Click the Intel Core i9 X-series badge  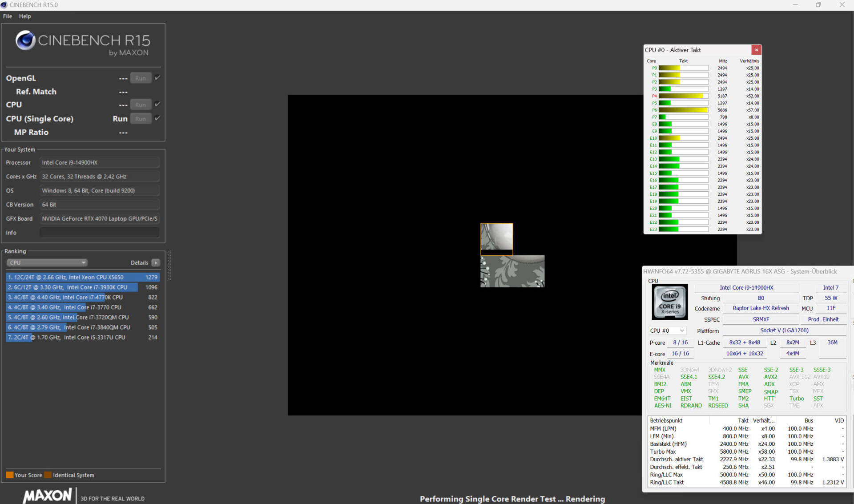click(669, 302)
